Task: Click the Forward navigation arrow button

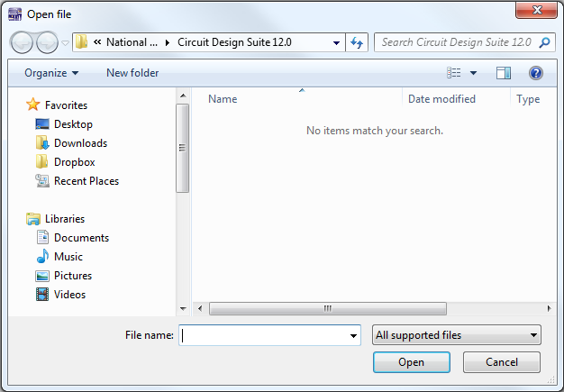Action: (x=47, y=42)
